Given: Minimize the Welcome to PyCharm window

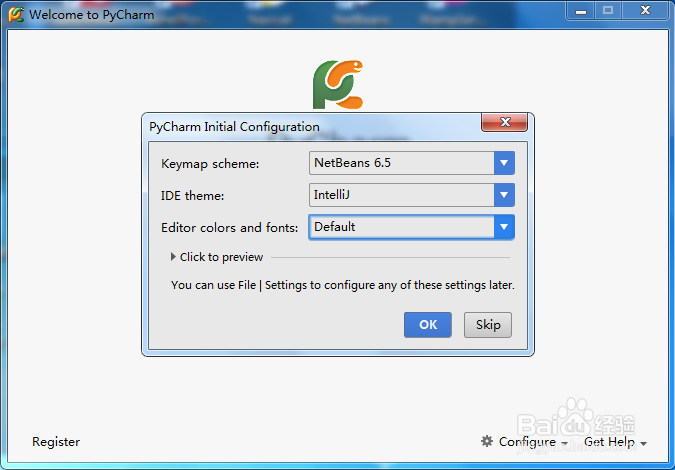Looking at the screenshot, I should (x=581, y=11).
